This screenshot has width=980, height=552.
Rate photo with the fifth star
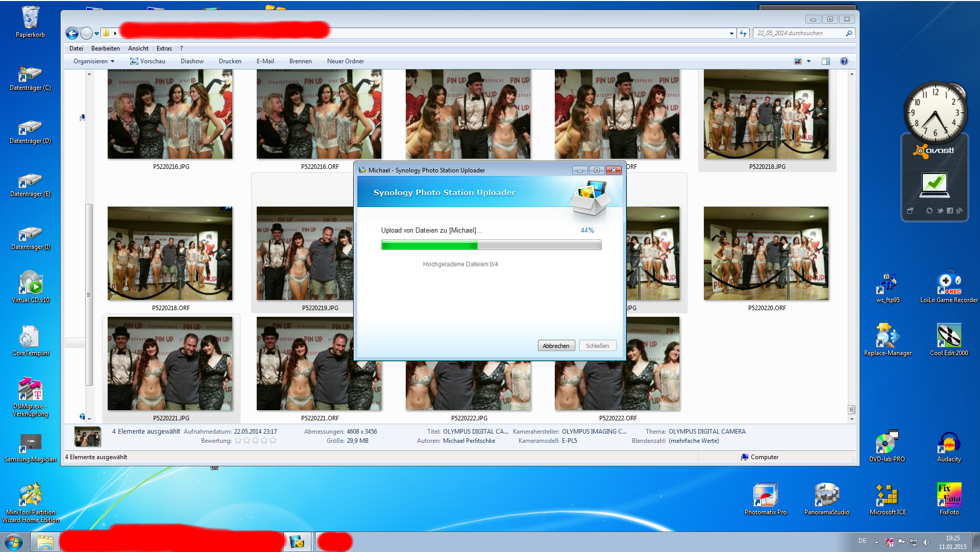(x=273, y=441)
